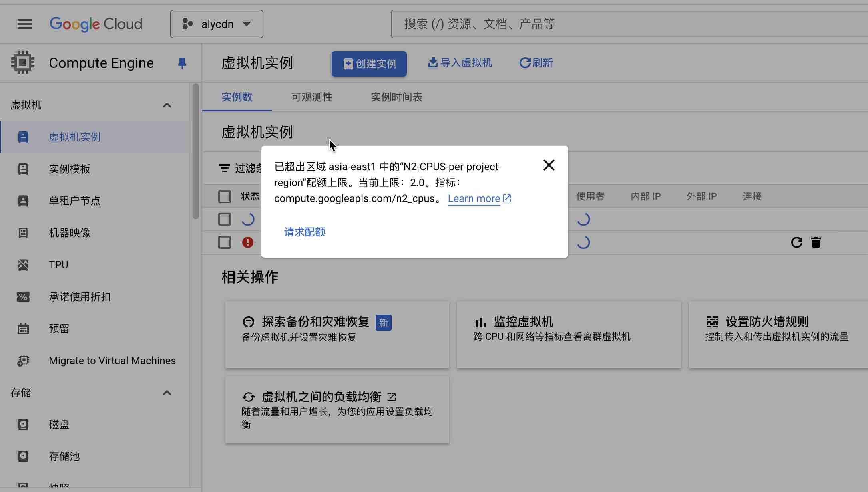Click the 请求配额 button

coord(305,232)
